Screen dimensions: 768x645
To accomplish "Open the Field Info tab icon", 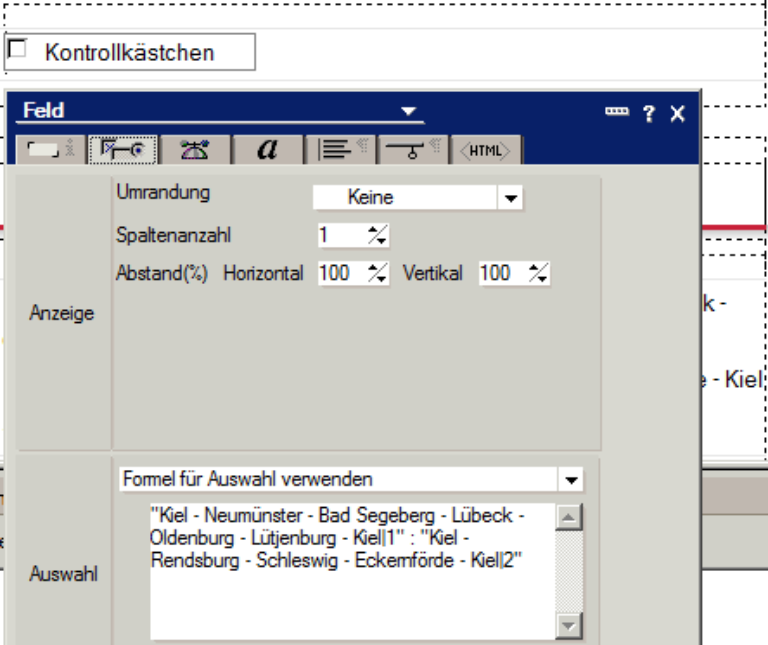I will [50, 149].
